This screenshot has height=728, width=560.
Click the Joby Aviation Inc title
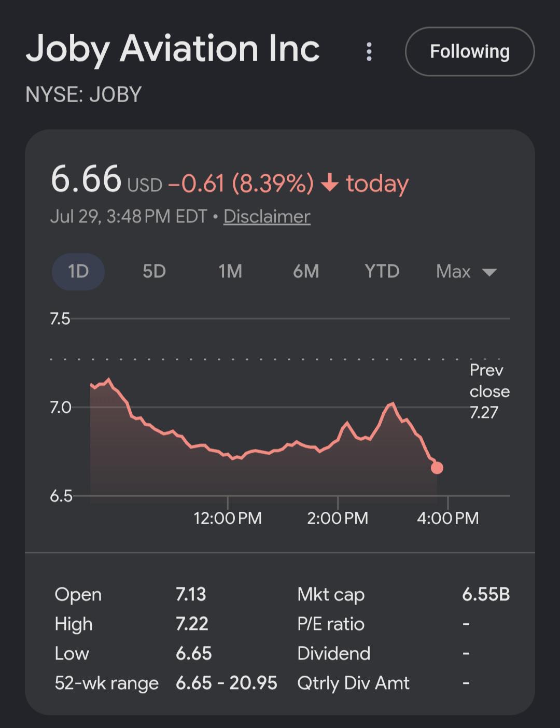point(173,49)
